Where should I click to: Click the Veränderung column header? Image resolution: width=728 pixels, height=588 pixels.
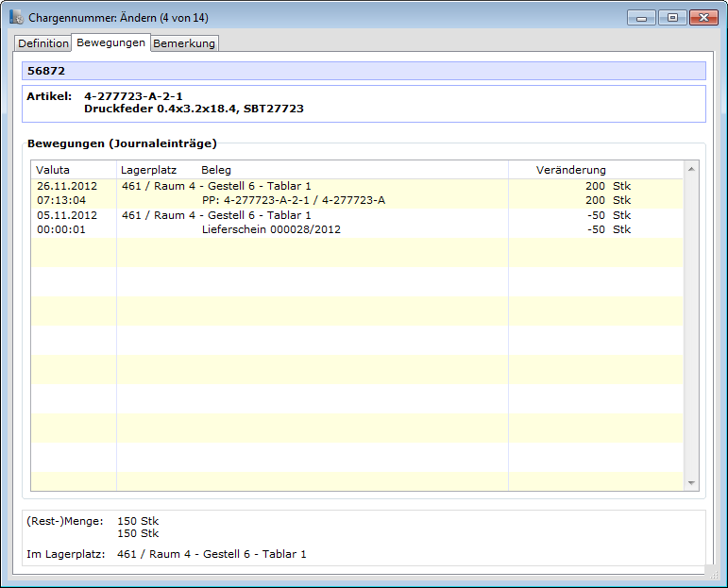(570, 170)
